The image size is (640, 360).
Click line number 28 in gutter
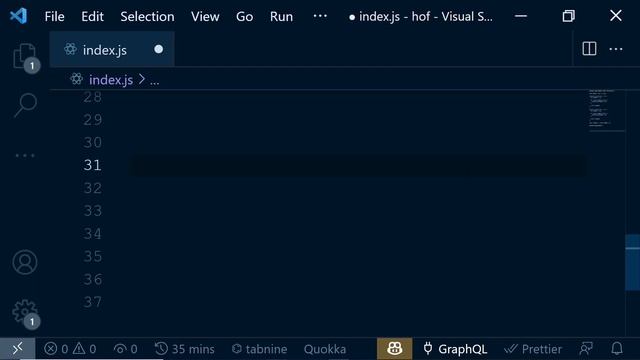click(x=92, y=97)
